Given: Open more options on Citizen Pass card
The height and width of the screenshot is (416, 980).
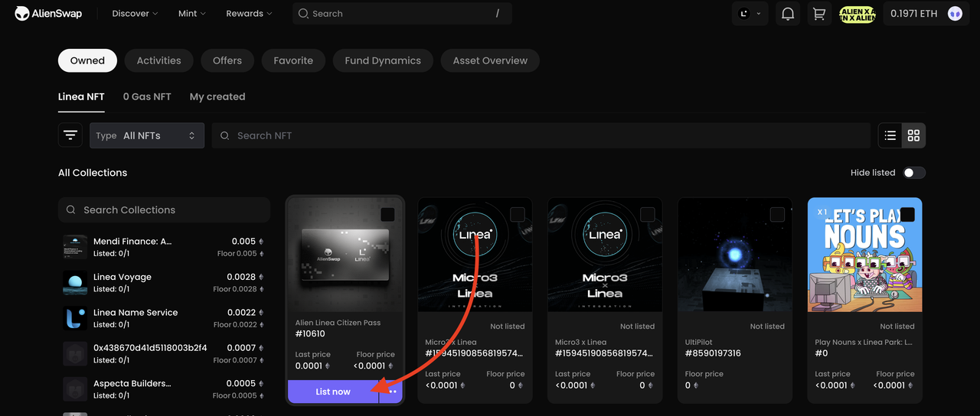Looking at the screenshot, I should point(392,392).
